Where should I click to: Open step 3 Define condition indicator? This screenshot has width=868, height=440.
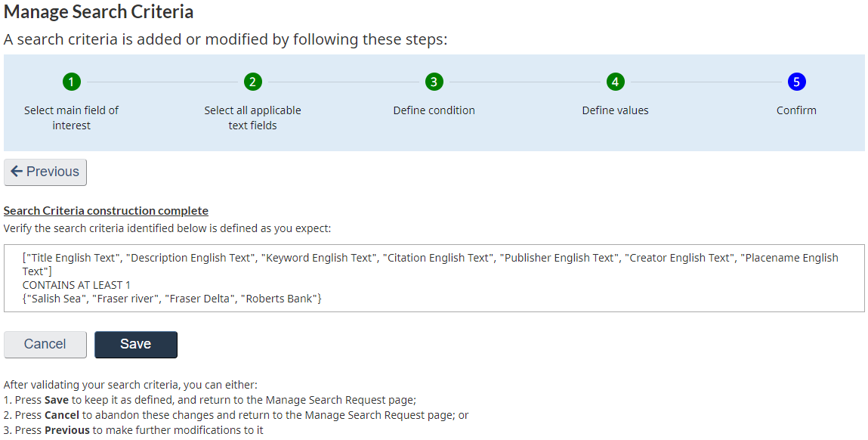pyautogui.click(x=434, y=82)
